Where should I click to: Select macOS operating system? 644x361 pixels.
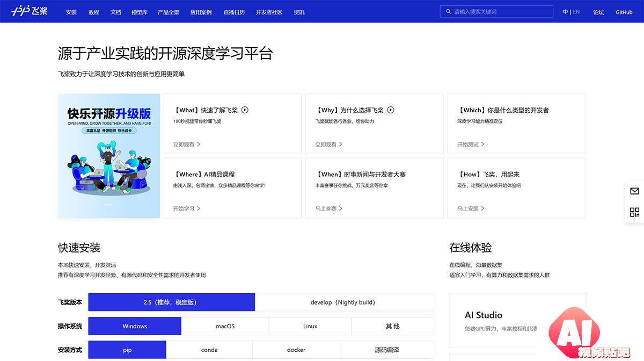[225, 326]
